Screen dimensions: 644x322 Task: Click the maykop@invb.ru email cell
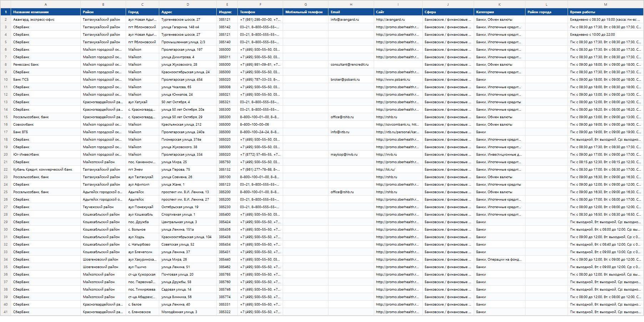pos(351,155)
